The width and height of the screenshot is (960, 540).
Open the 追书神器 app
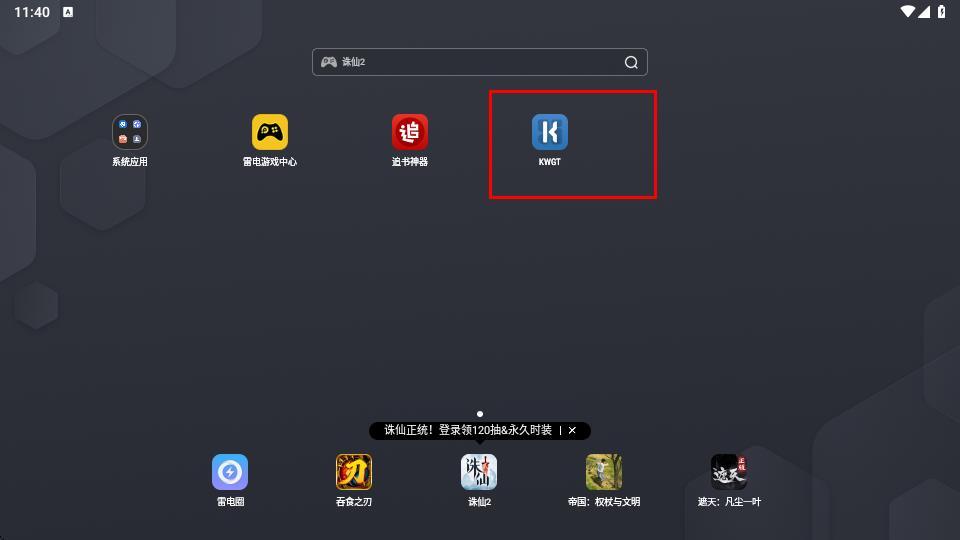[410, 132]
